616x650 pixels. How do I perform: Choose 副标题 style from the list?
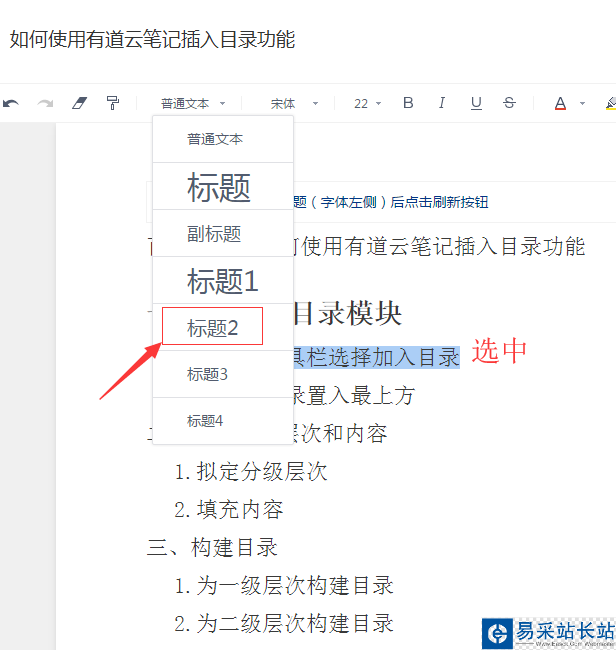tap(223, 233)
